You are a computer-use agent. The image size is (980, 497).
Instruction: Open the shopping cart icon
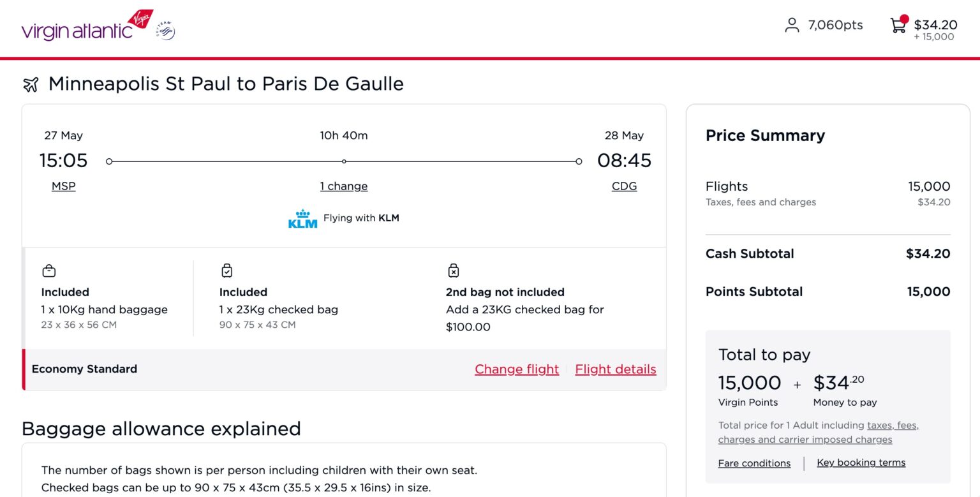898,26
